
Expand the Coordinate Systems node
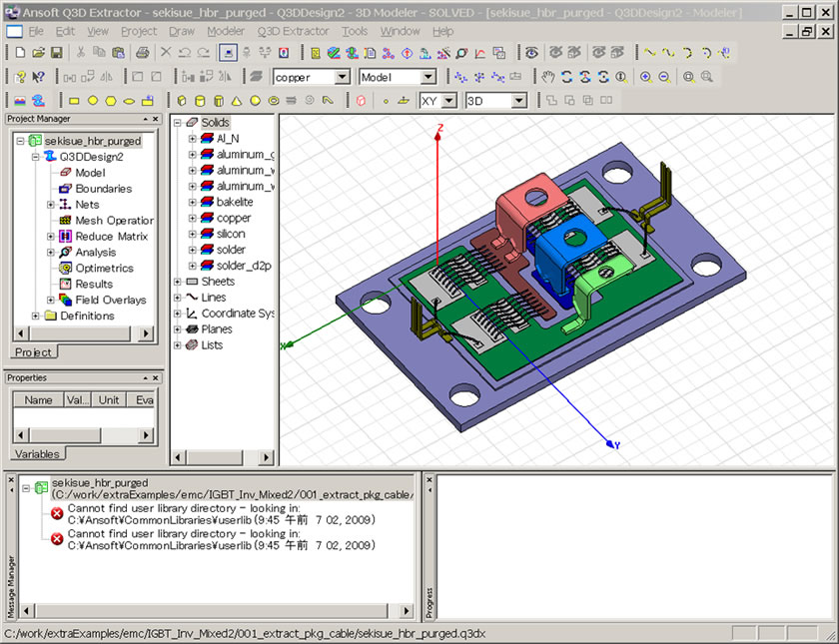177,314
